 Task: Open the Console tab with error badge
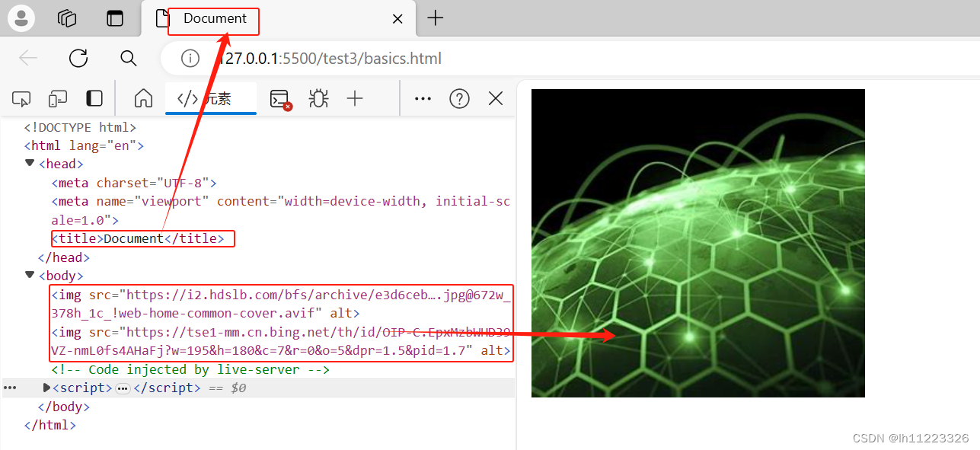point(281,99)
